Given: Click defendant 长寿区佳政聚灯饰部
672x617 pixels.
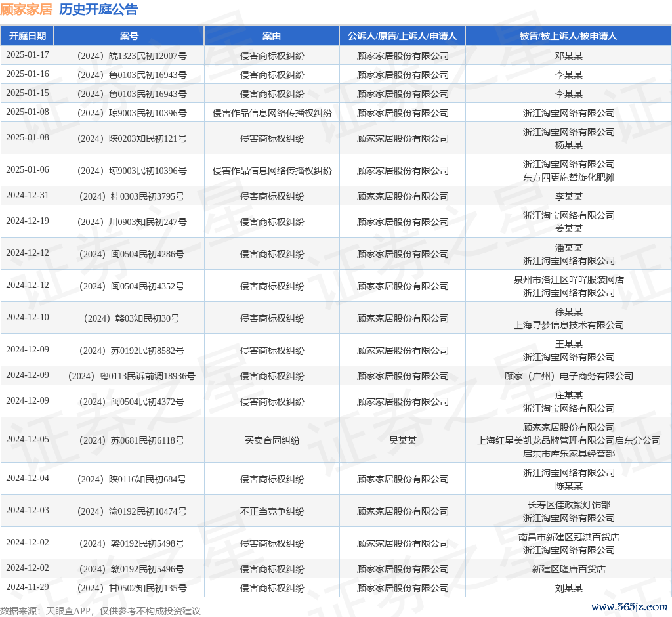Looking at the screenshot, I should [x=569, y=505].
